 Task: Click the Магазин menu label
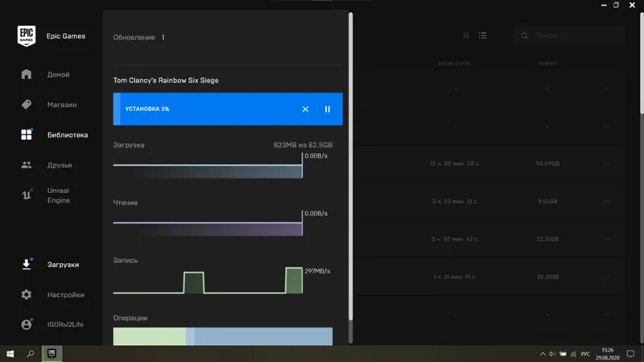click(62, 105)
